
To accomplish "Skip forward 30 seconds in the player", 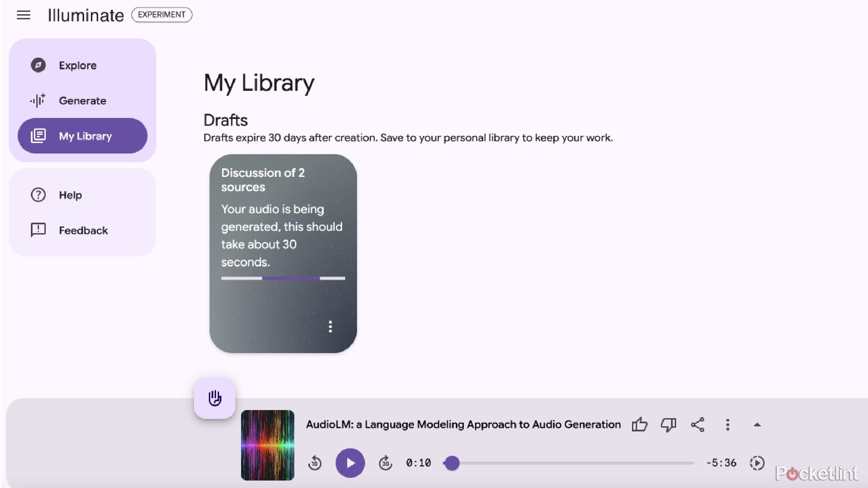I will (386, 463).
